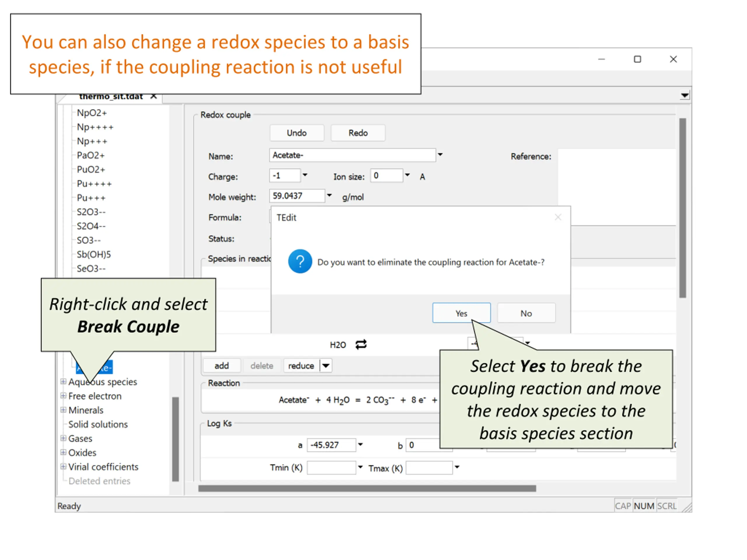Open the Name field dropdown arrow
Image resolution: width=747 pixels, height=560 pixels.
tap(440, 155)
